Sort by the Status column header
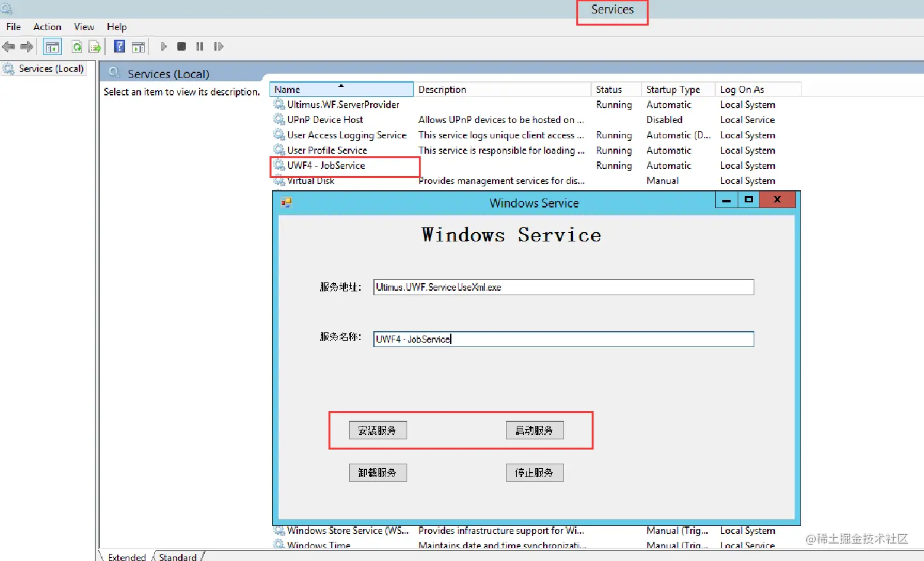 pos(616,90)
